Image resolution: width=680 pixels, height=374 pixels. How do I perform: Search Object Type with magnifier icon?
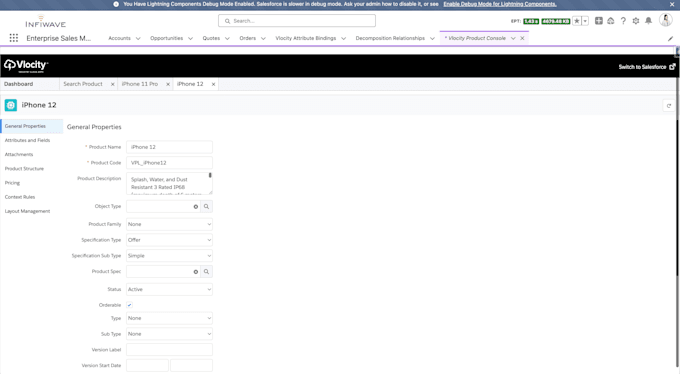click(206, 207)
